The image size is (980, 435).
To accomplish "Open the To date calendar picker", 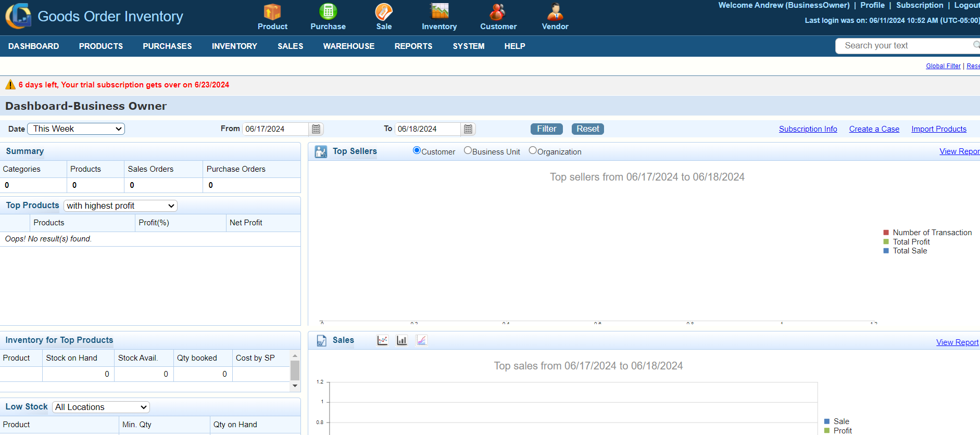I will click(x=468, y=129).
